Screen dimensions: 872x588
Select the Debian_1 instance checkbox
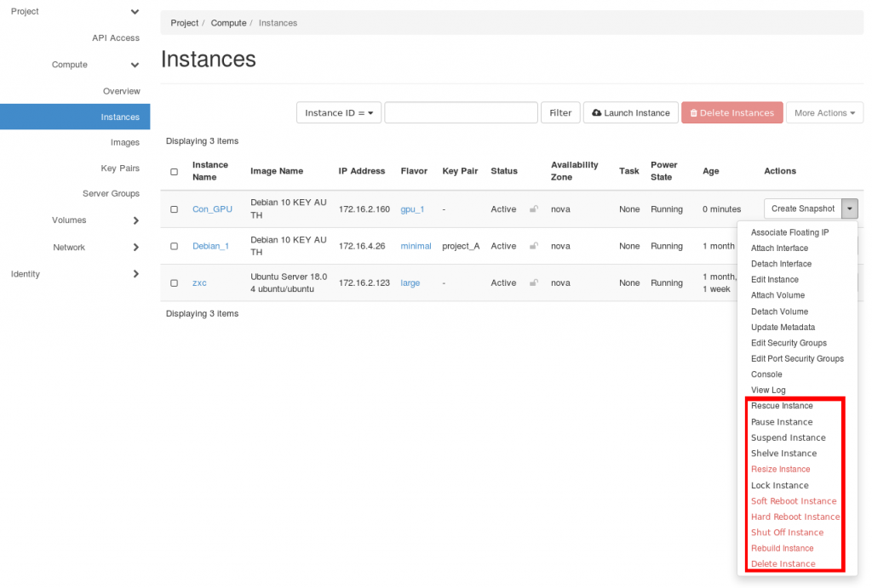[x=175, y=246]
